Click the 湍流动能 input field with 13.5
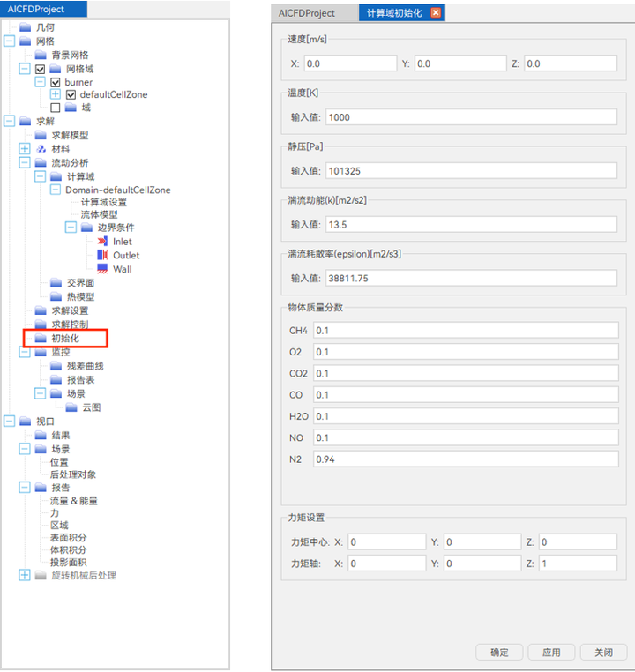Image resolution: width=635 pixels, height=672 pixels. point(471,224)
